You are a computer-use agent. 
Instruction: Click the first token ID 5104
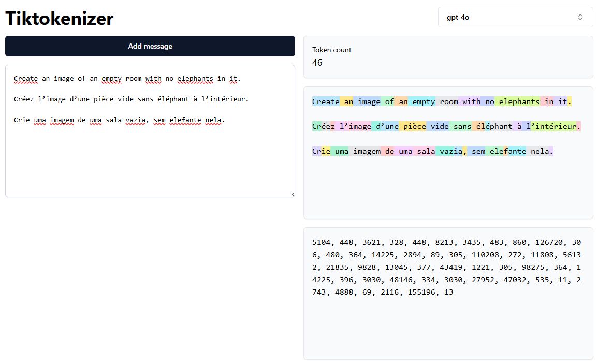pyautogui.click(x=321, y=242)
